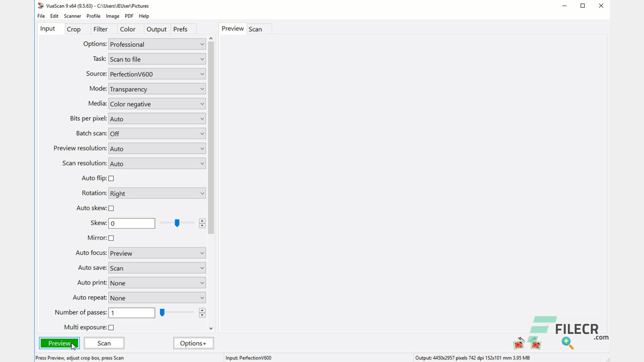644x362 pixels.
Task: Change the Mode dropdown from Transparency
Action: [x=157, y=89]
